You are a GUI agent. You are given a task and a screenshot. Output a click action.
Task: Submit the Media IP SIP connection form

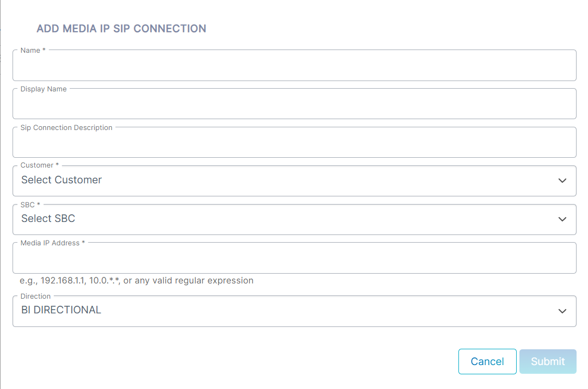click(548, 361)
